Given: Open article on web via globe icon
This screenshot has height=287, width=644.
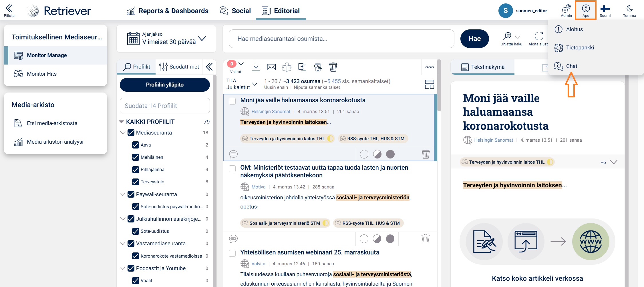Looking at the screenshot, I should [x=591, y=242].
